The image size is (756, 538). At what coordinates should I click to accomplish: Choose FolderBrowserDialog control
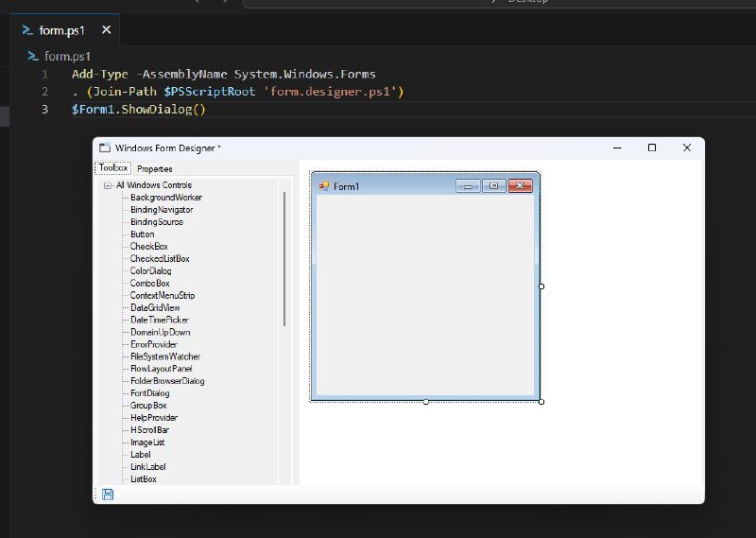[167, 381]
